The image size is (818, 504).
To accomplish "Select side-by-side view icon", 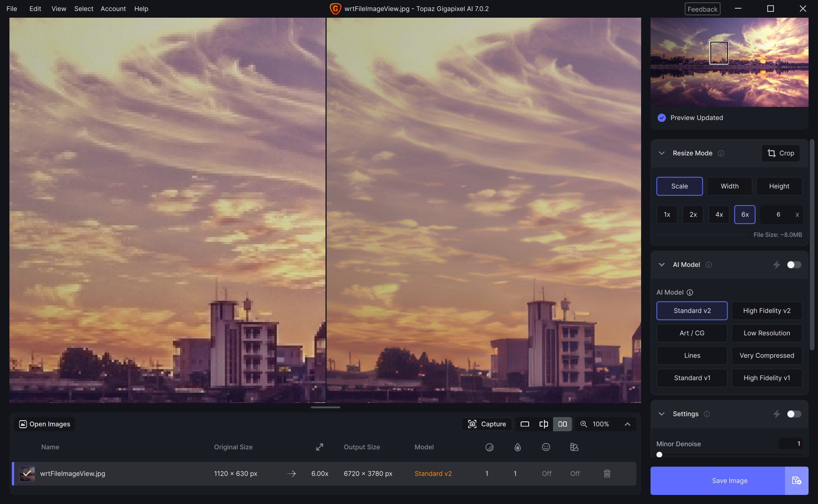I will [x=562, y=424].
